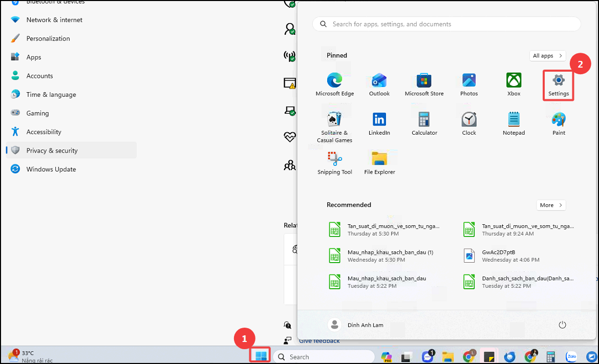
Task: Open Zalo on the taskbar
Action: [x=571, y=357]
